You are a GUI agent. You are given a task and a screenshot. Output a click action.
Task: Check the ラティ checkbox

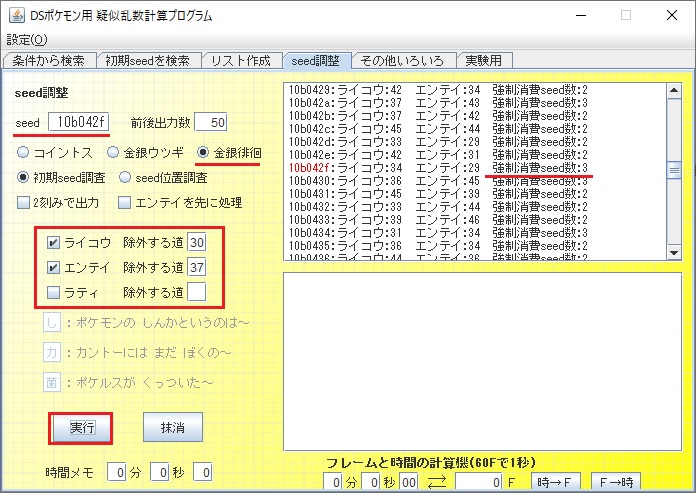click(53, 292)
